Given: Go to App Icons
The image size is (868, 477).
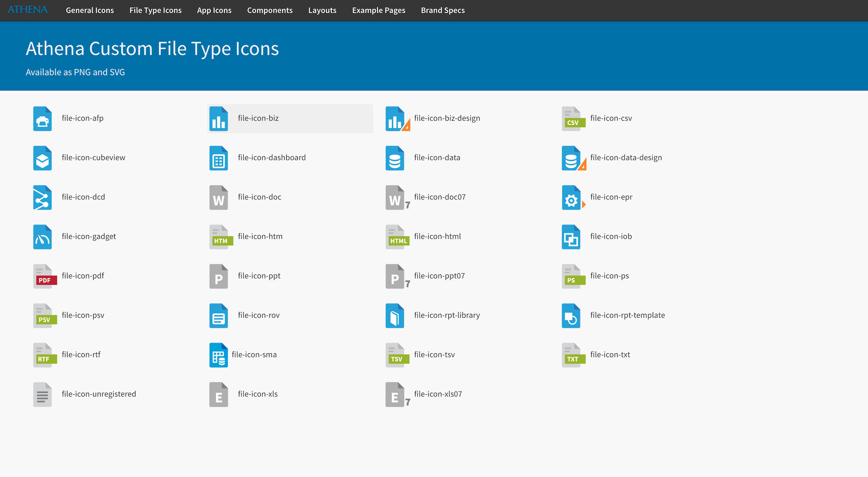Looking at the screenshot, I should pyautogui.click(x=214, y=10).
